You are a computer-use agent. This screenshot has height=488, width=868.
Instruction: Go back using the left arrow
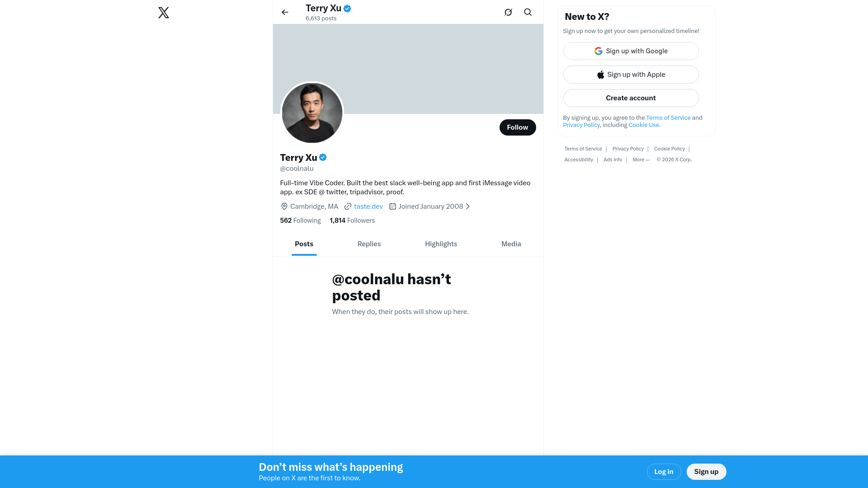point(285,12)
